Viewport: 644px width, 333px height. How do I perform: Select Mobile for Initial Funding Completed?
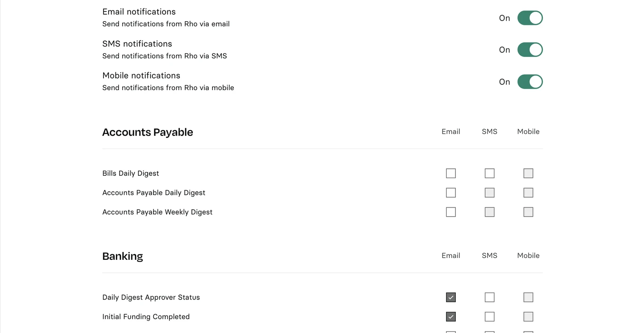(x=528, y=317)
